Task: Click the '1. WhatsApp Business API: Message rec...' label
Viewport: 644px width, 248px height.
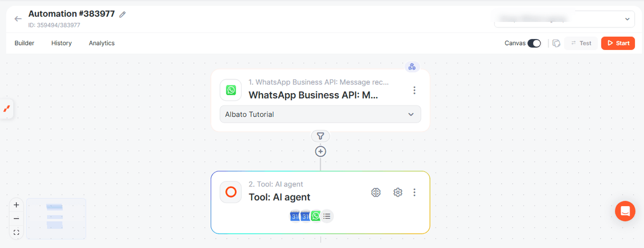Action: point(319,82)
